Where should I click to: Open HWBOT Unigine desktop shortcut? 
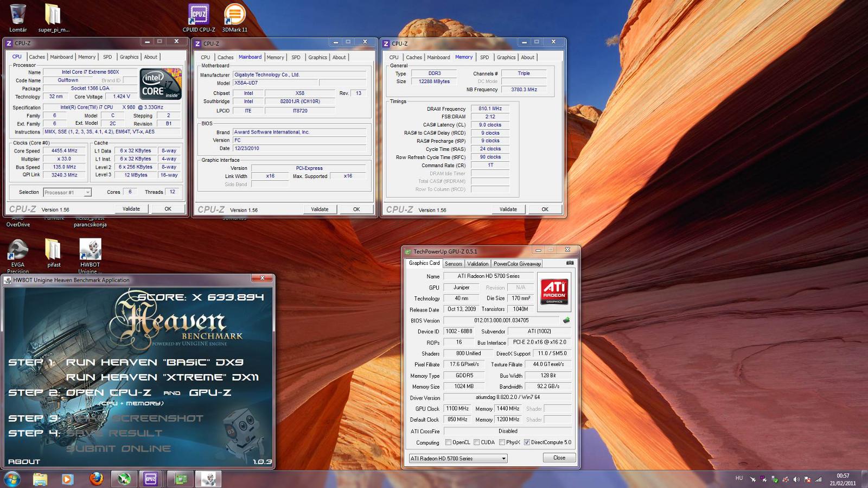point(90,255)
